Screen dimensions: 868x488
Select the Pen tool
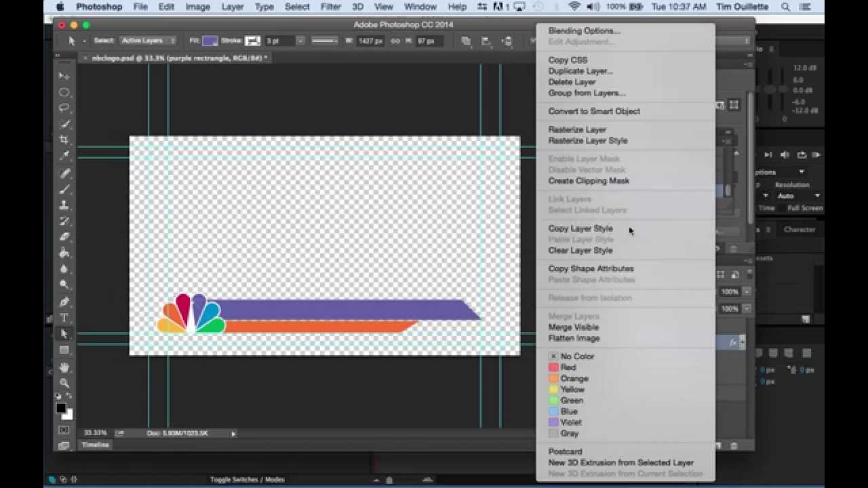point(64,302)
